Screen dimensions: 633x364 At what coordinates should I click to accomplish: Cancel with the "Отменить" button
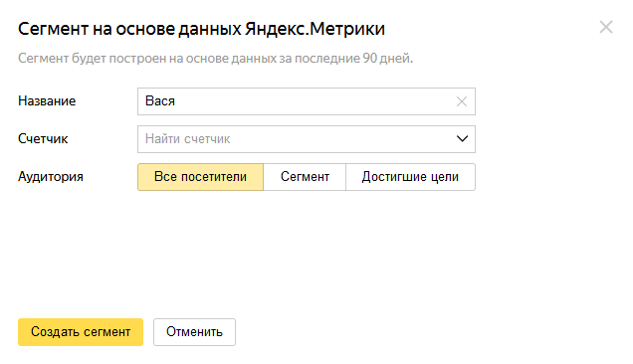(194, 332)
